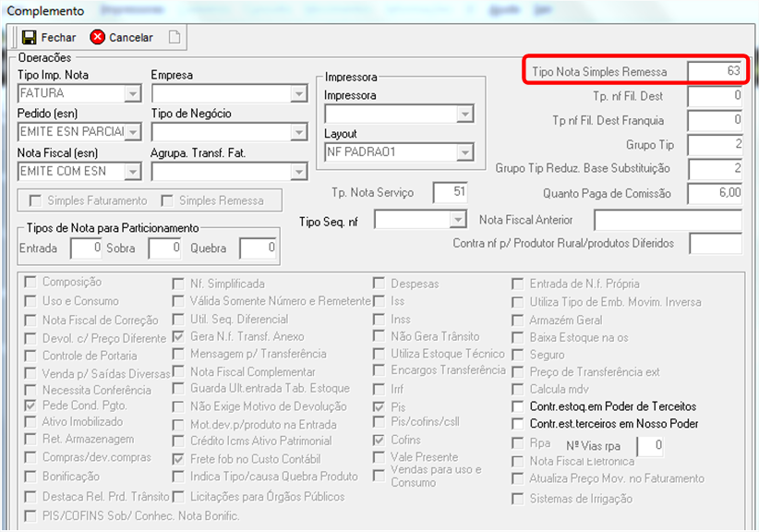Click the red Cancelar X icon
Screen dimensions: 759x532
click(x=97, y=37)
